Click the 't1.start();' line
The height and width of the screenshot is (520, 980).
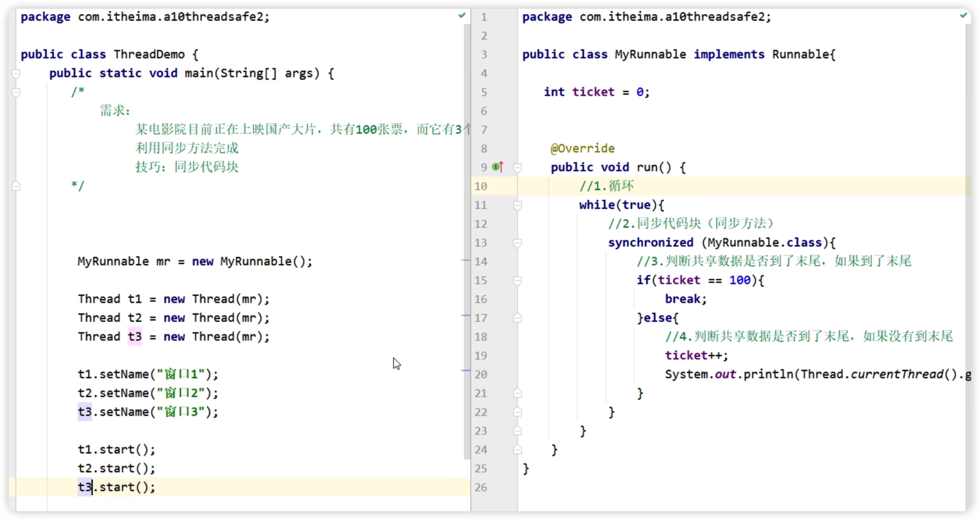point(116,449)
